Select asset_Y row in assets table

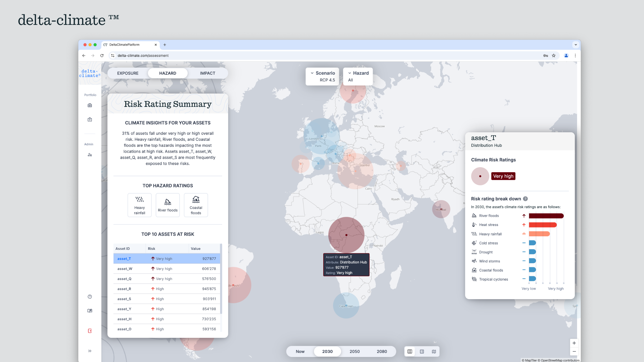point(167,309)
